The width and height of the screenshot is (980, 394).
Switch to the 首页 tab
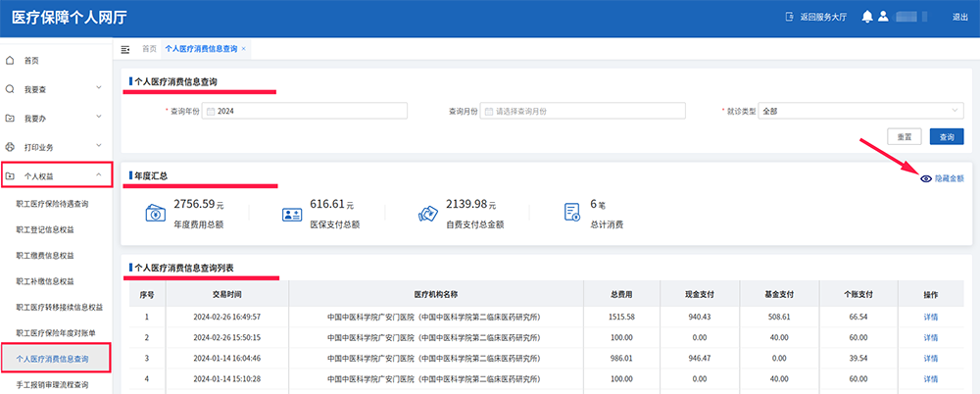pos(149,48)
